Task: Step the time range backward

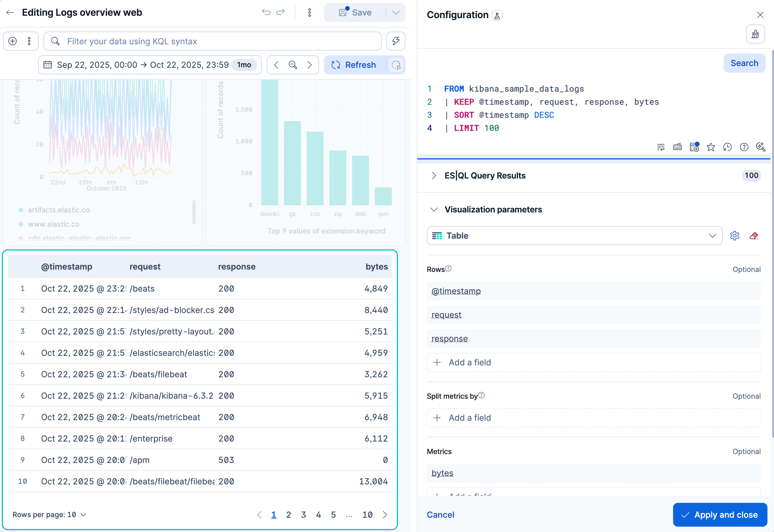Action: coord(276,65)
